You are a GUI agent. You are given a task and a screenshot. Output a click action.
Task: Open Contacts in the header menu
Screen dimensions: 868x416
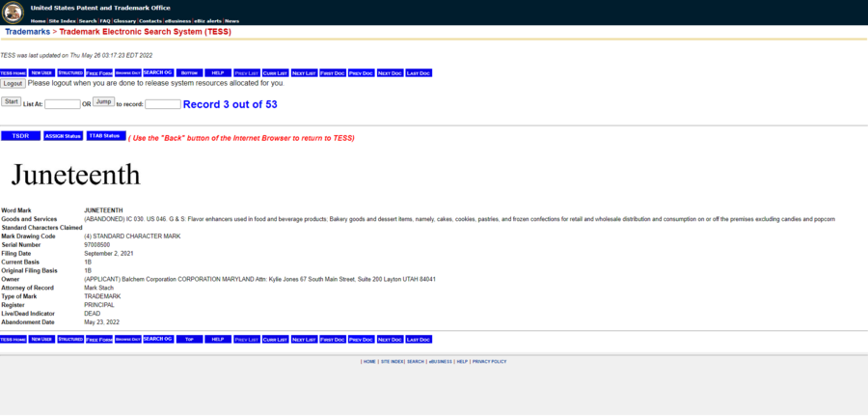click(x=150, y=21)
